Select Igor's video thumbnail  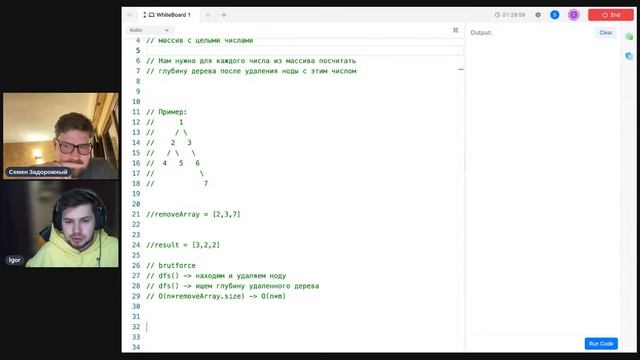coord(61,224)
